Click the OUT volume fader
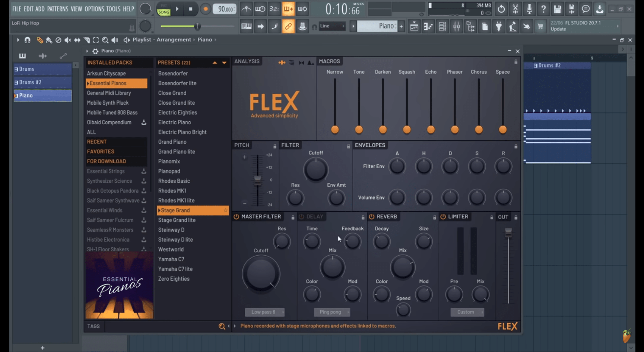This screenshot has height=352, width=644. click(x=508, y=233)
